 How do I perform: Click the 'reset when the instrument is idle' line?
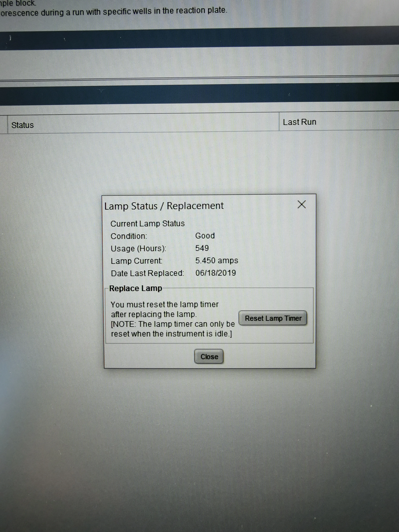coord(171,334)
